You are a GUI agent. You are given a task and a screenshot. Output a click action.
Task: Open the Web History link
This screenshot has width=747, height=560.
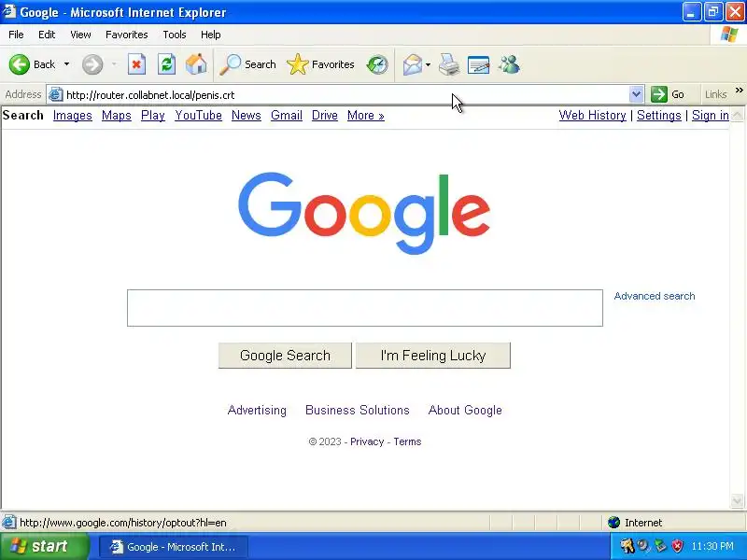pos(592,115)
